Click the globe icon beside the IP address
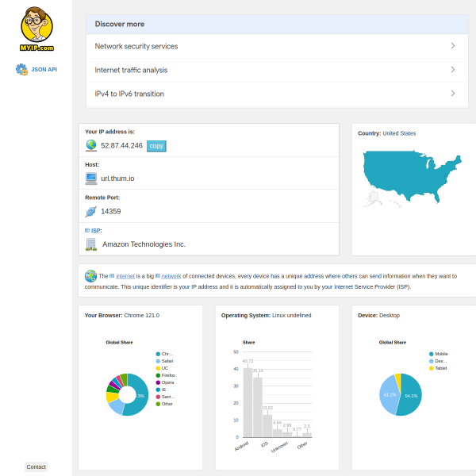The image size is (476, 476). coord(91,146)
